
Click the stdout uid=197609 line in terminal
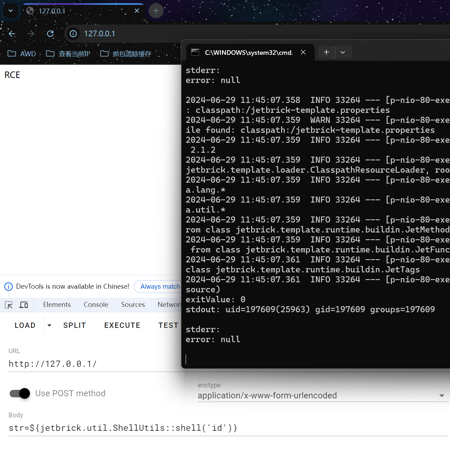(x=310, y=309)
